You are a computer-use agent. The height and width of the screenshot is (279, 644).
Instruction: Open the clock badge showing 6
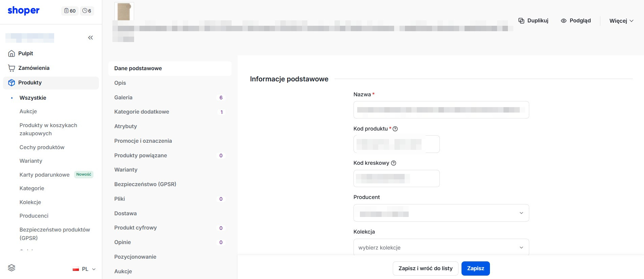tap(87, 11)
